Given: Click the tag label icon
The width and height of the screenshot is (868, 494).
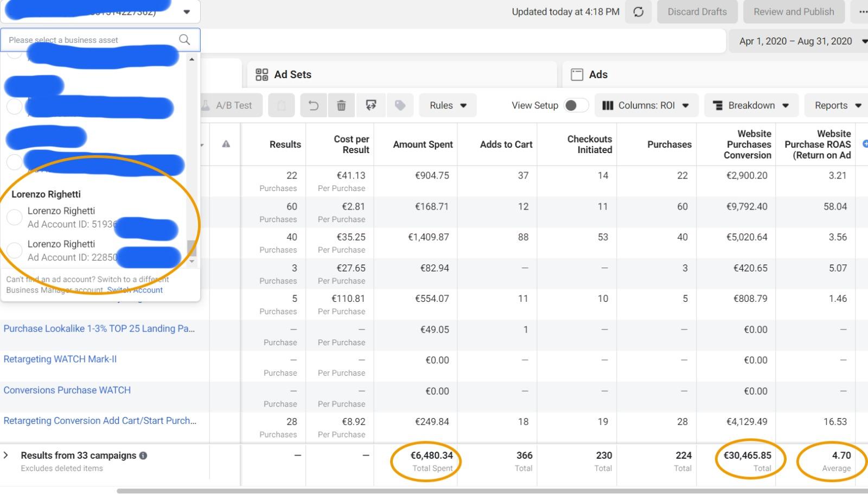Looking at the screenshot, I should click(x=400, y=105).
